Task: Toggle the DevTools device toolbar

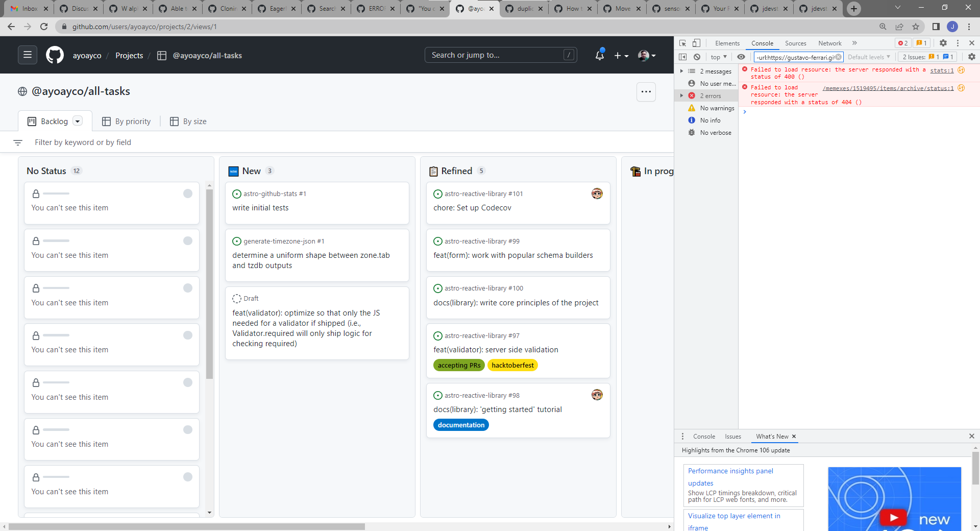Action: point(696,43)
